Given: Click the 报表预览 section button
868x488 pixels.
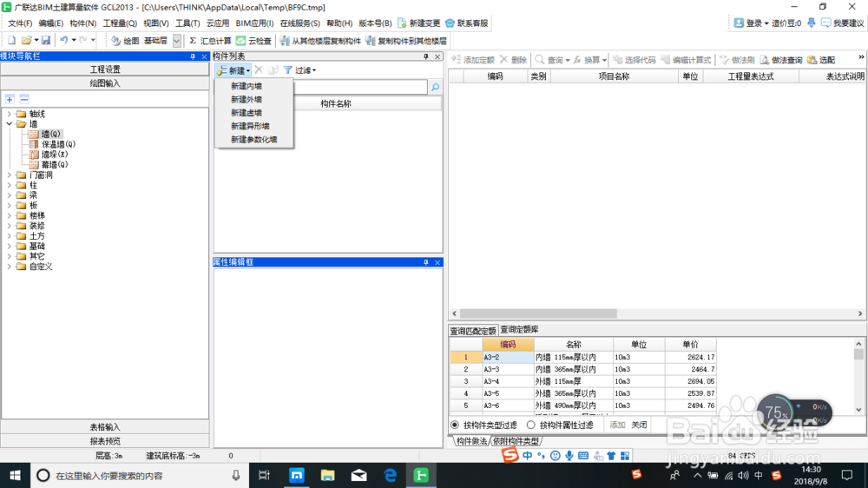Looking at the screenshot, I should click(105, 441).
